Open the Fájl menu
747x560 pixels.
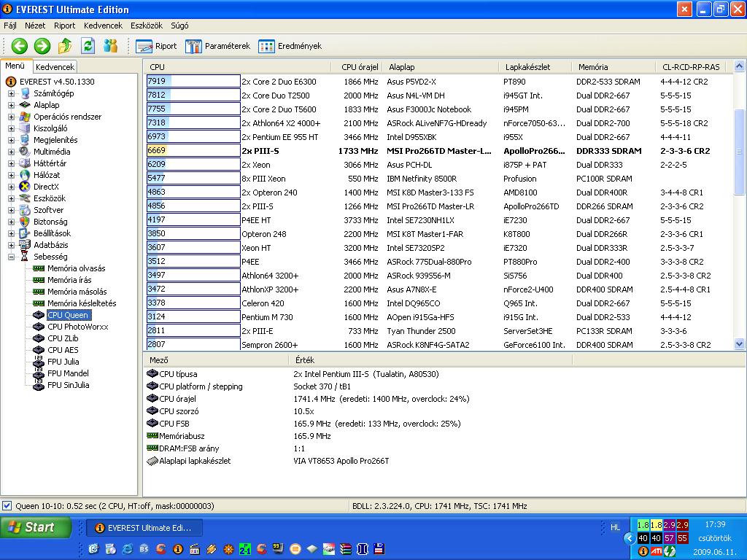10,26
